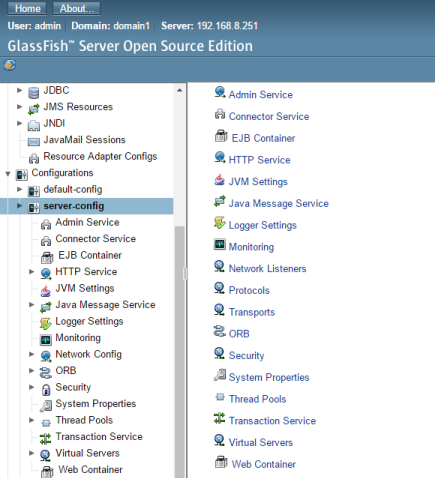
Task: Click the tree panel scroll up arrow
Action: coord(180,90)
